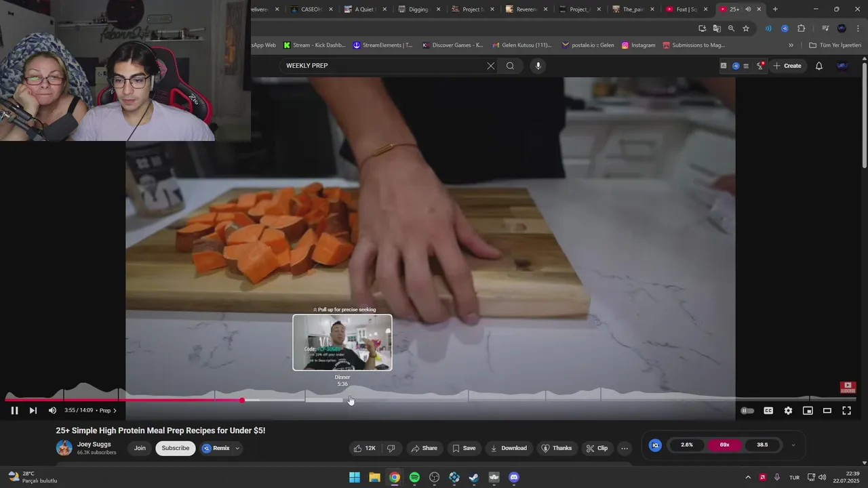This screenshot has height=488, width=868.
Task: Dislike the video
Action: point(391,448)
